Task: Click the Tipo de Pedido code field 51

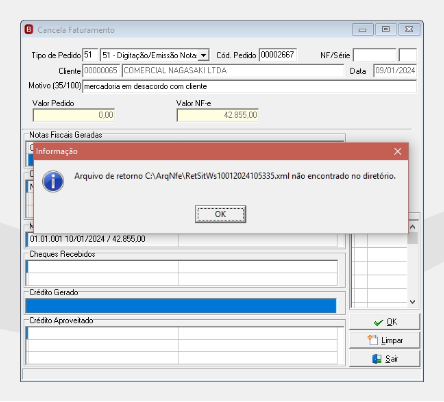Action: (90, 55)
